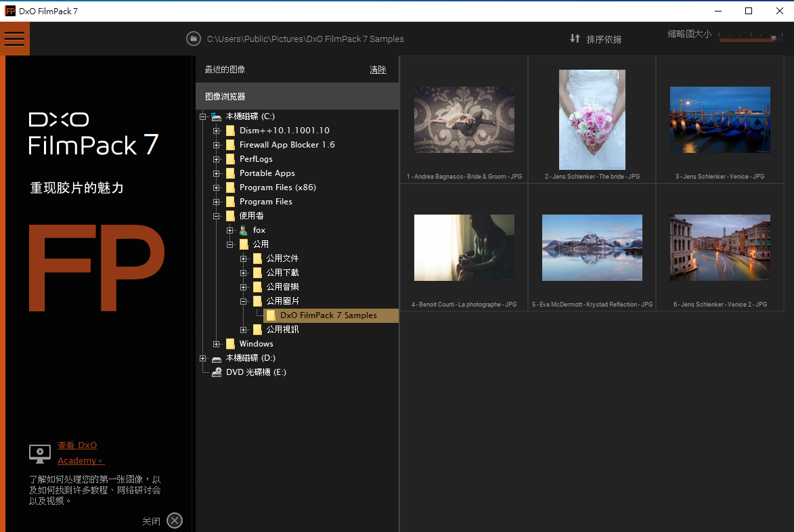This screenshot has height=532, width=794.
Task: Click the '4 - Benoit Courti - La photographe - JPG' caption
Action: click(464, 304)
